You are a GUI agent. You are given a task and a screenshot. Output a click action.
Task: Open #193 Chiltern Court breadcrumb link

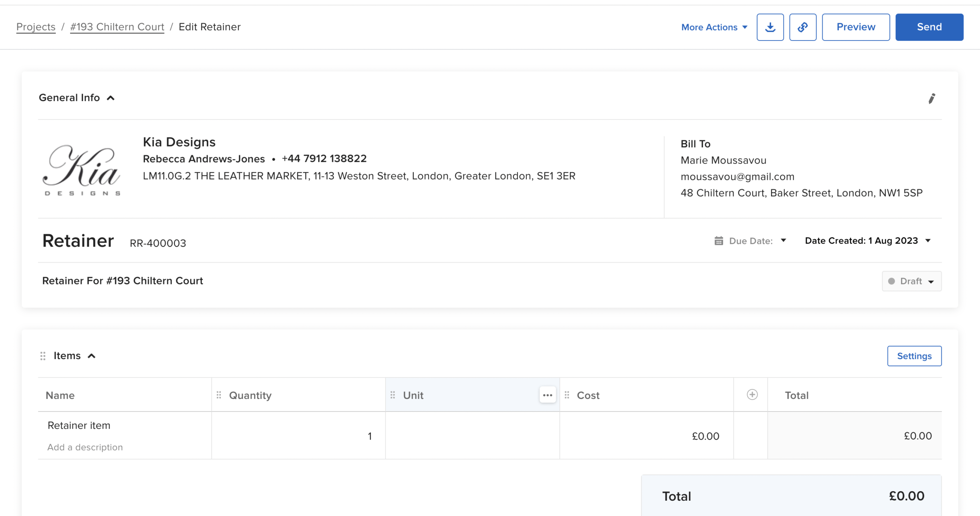tap(117, 27)
